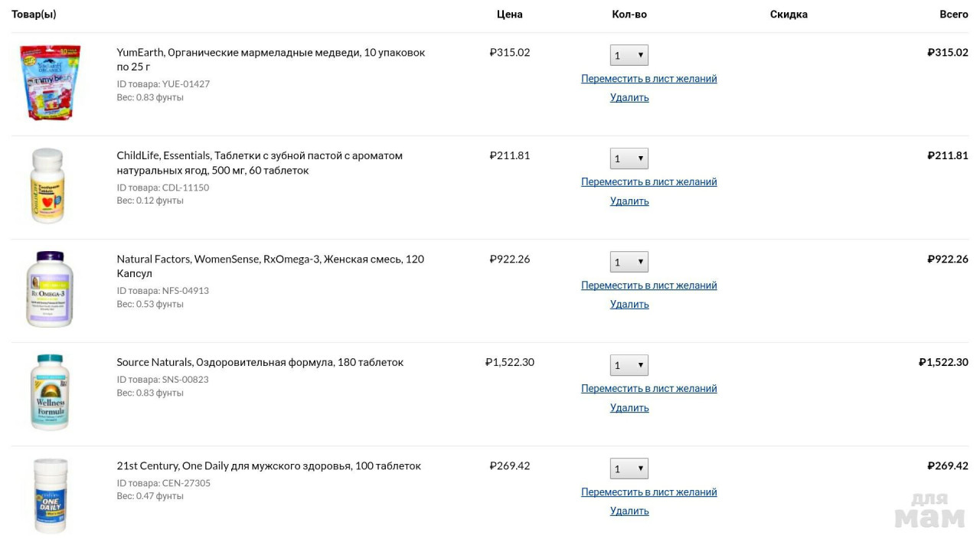
Task: Click the ChildLife toothpaste tablets bottle image
Action: pyautogui.click(x=47, y=186)
